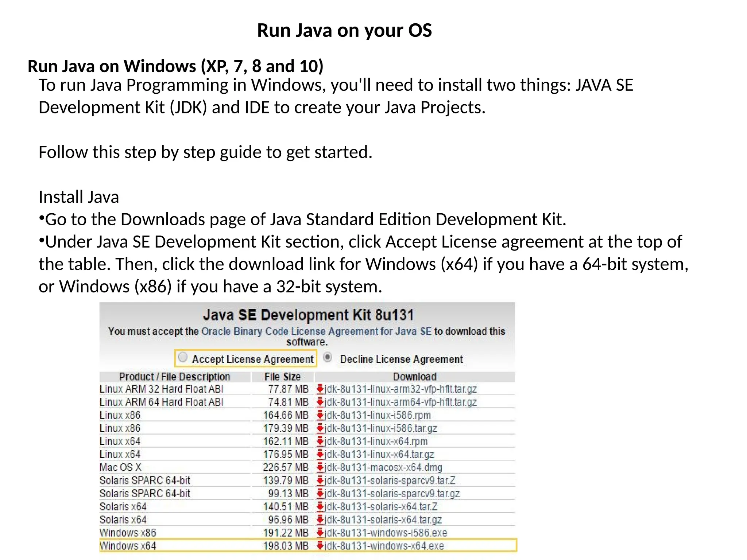Click red download arrow beside 179.39 MB
Image resolution: width=747 pixels, height=560 pixels.
(320, 428)
